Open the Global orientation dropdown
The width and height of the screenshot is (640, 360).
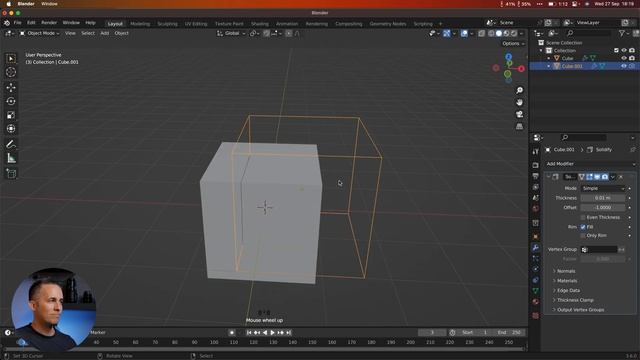point(231,33)
